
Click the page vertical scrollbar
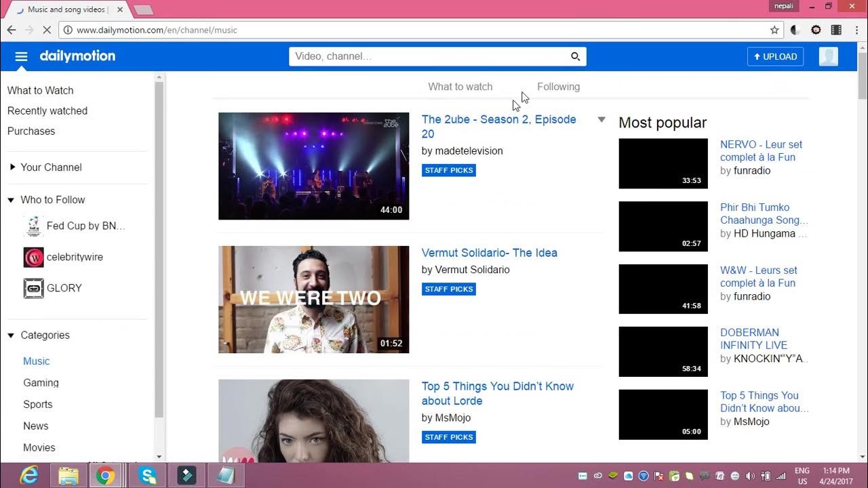click(863, 75)
